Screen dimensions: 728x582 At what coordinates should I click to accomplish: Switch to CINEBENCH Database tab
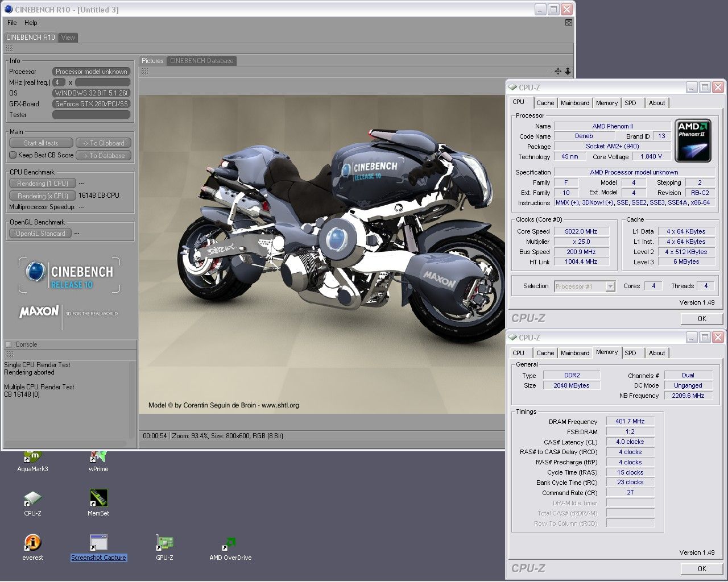point(201,61)
